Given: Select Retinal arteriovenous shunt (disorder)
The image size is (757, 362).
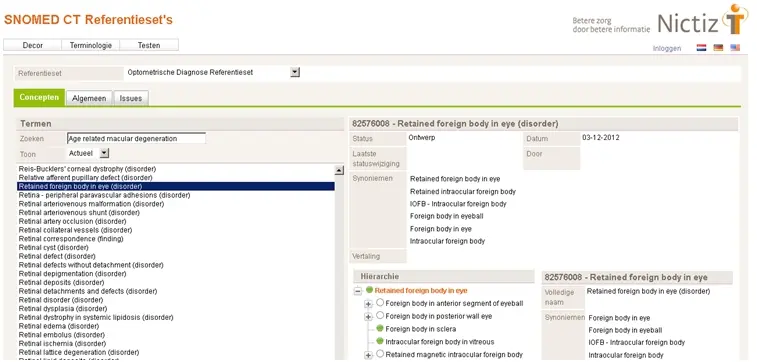Looking at the screenshot, I should 79,212.
